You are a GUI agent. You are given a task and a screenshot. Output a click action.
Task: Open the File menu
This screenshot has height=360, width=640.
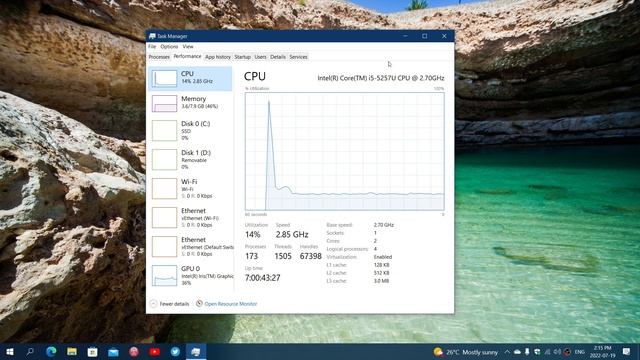[x=152, y=47]
